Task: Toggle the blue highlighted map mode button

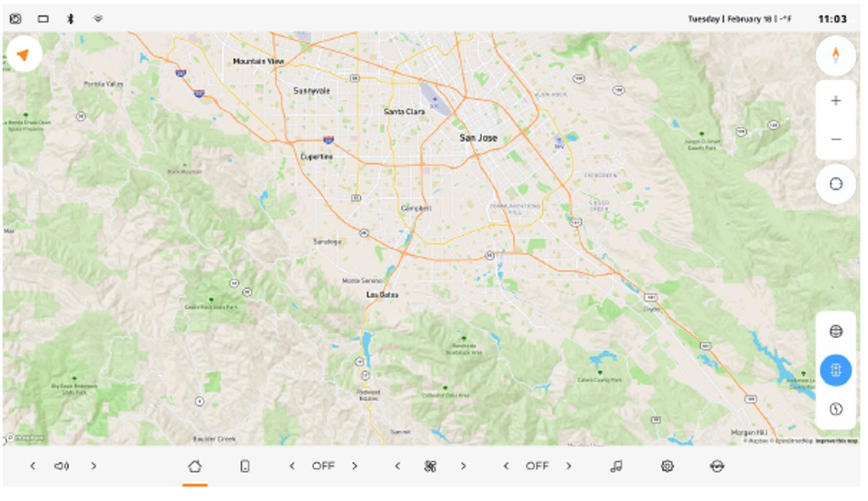Action: [836, 371]
